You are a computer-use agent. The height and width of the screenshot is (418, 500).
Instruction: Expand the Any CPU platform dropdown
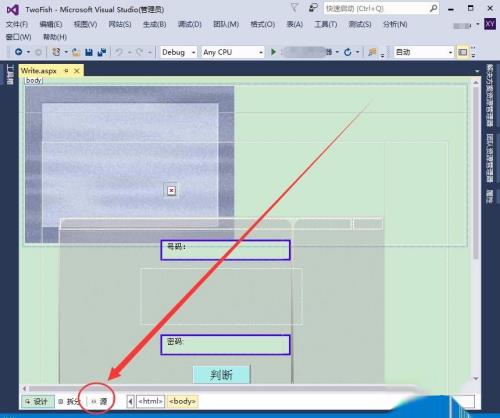tap(233, 52)
